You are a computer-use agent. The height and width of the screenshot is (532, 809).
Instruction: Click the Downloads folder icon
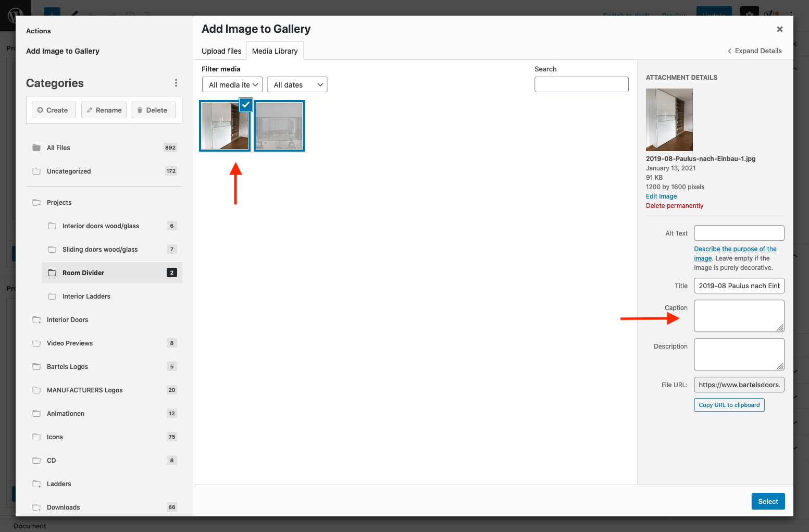pyautogui.click(x=36, y=508)
